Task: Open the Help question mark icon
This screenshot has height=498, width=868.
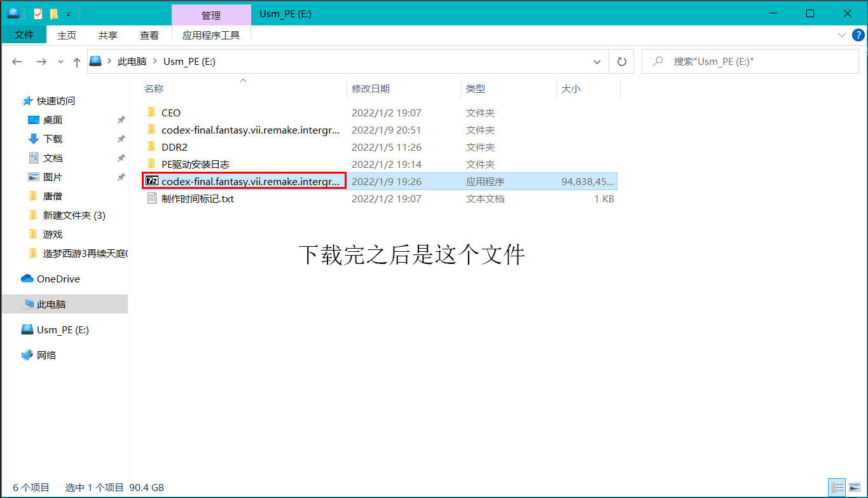Action: [858, 35]
